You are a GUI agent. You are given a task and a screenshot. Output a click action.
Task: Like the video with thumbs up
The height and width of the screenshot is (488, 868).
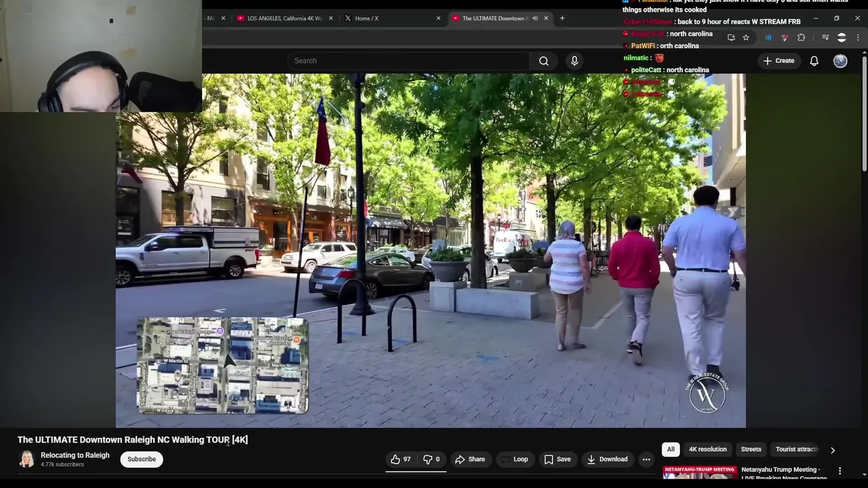(x=400, y=460)
